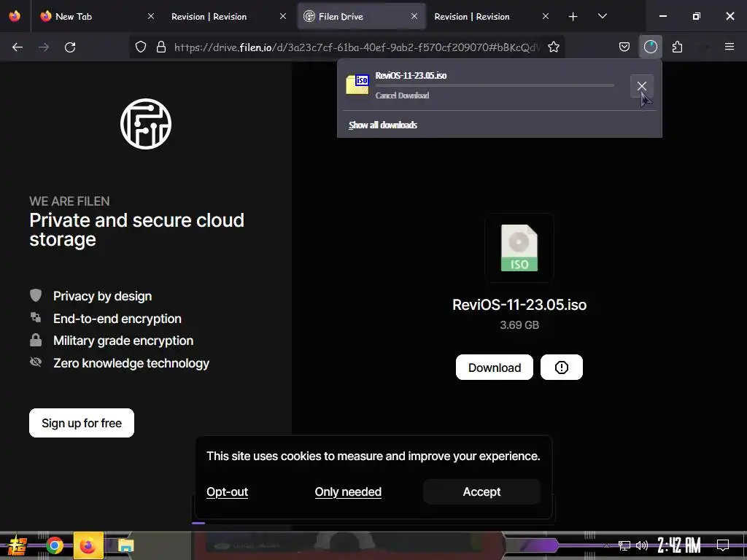Launch Google Chrome from the taskbar
This screenshot has height=560, width=747.
click(x=54, y=545)
